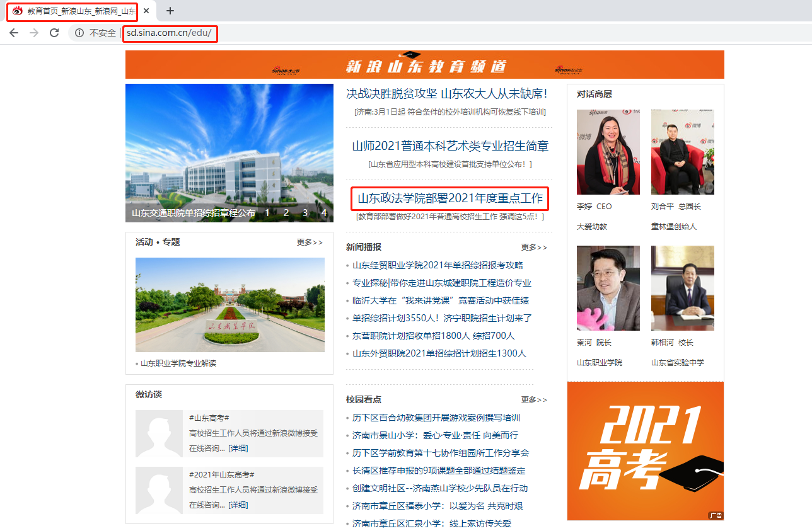Click avatar beside #山东高考# post

(159, 433)
